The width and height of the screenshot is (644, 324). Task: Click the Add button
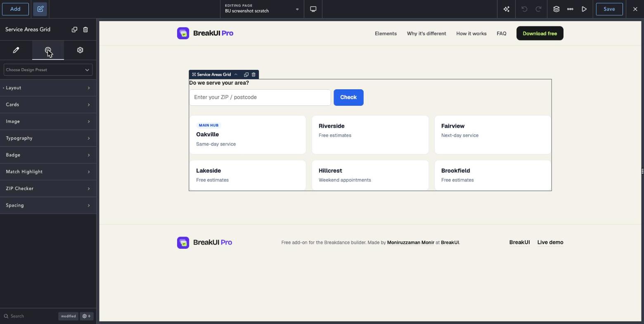pyautogui.click(x=15, y=9)
